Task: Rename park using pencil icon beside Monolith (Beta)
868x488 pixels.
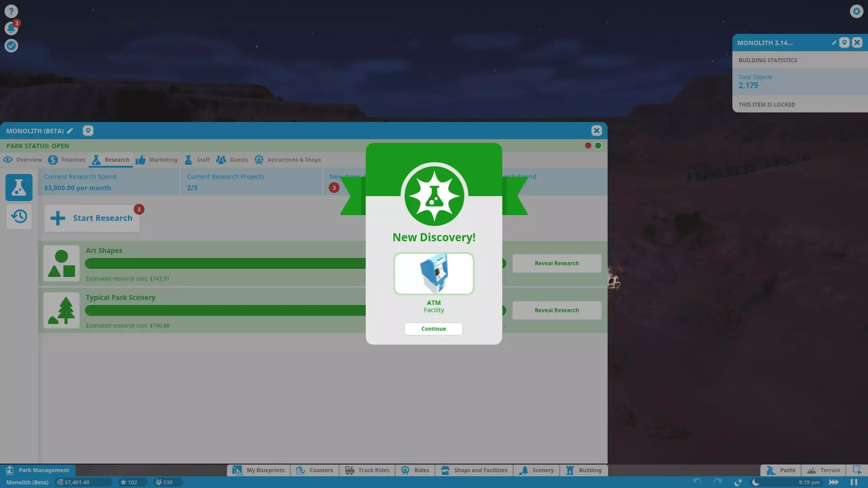Action: [x=70, y=131]
